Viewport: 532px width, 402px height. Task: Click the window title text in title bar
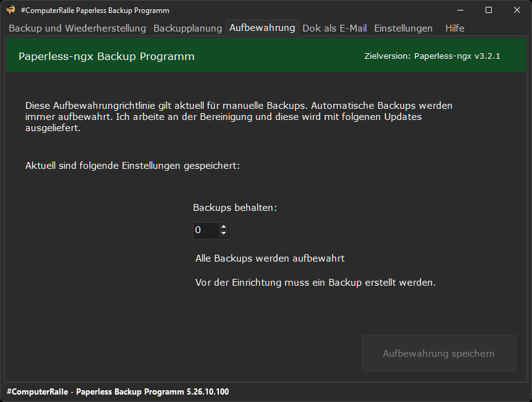95,11
